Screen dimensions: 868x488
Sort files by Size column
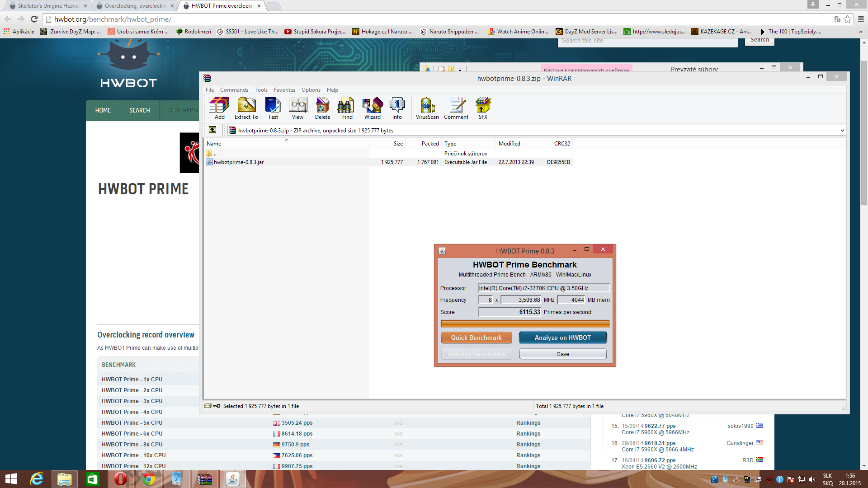click(x=387, y=144)
